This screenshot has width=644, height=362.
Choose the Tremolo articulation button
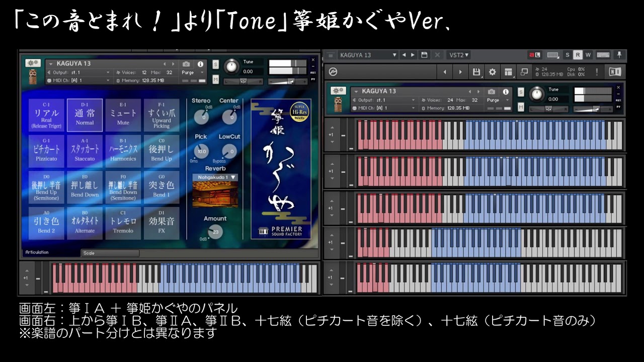click(123, 223)
